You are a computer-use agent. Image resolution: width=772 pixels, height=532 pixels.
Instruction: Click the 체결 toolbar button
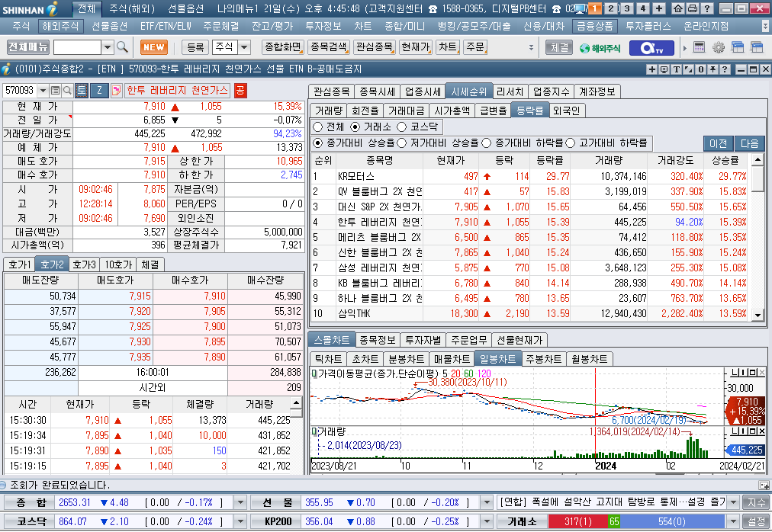(x=559, y=47)
